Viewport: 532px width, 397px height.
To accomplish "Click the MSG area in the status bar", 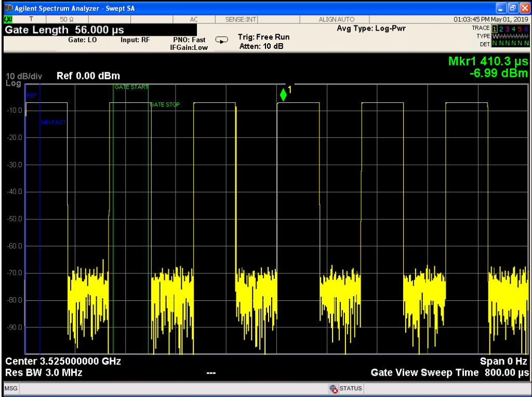I will point(10,388).
